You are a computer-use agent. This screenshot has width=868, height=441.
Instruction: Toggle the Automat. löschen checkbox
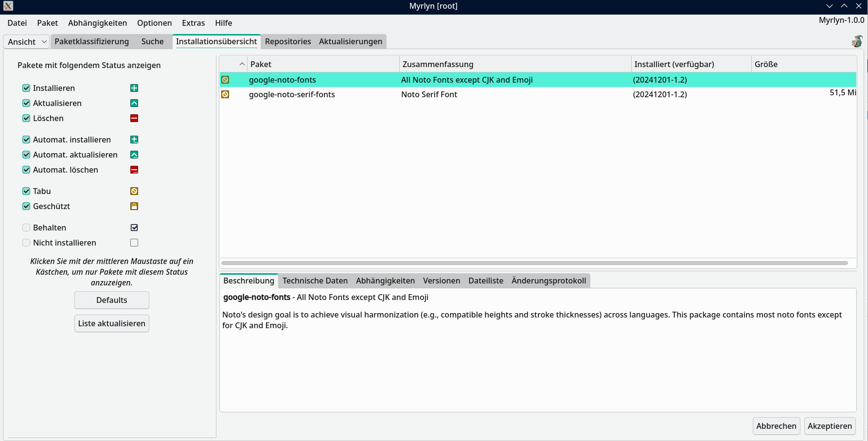pos(26,170)
